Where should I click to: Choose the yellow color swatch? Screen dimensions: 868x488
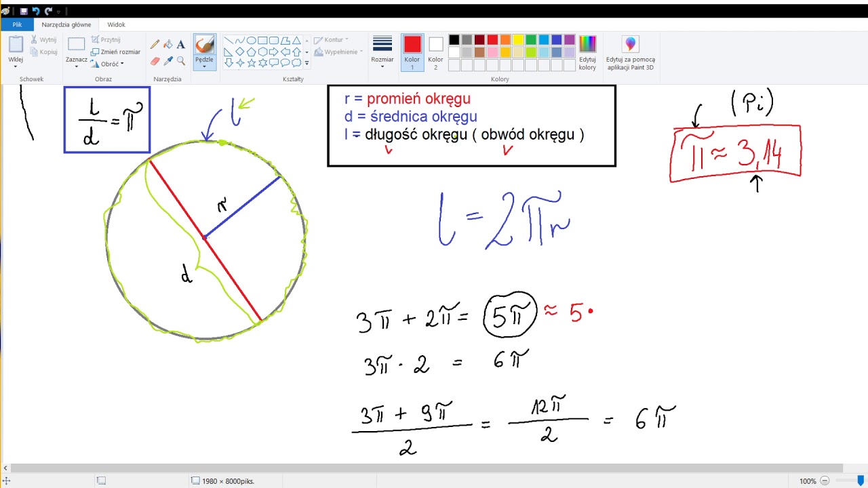point(518,40)
